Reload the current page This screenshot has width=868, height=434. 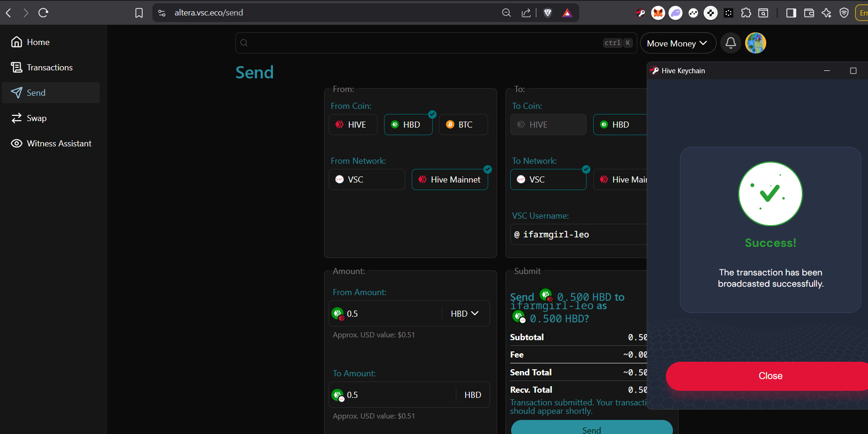(44, 13)
